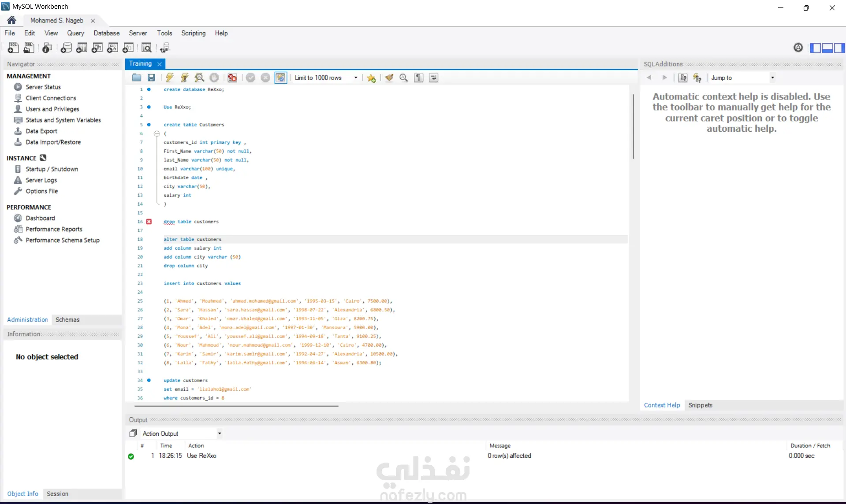Image resolution: width=846 pixels, height=504 pixels.
Task: Open Search table data tool
Action: (146, 48)
